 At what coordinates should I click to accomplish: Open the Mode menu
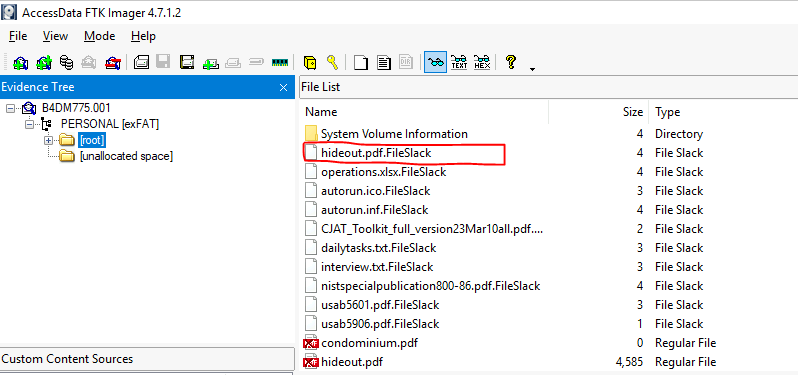[x=99, y=36]
